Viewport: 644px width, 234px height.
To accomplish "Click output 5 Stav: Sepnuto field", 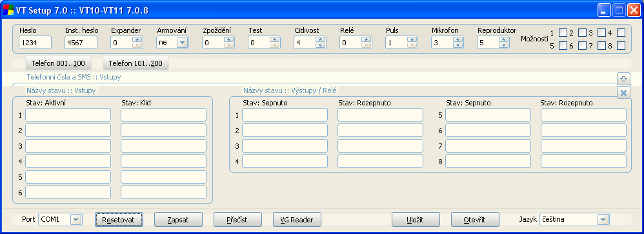I will click(488, 115).
